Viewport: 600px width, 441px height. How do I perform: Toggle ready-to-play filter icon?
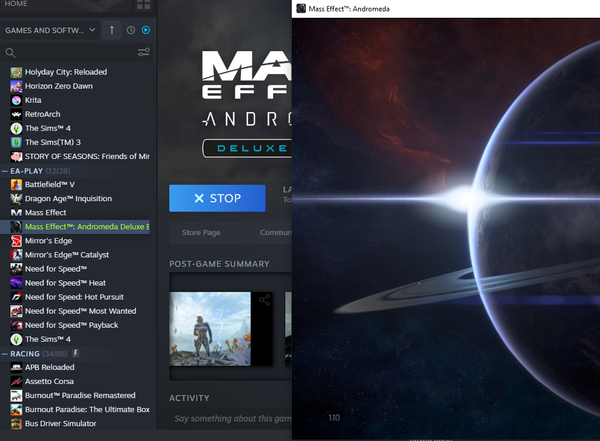(x=146, y=30)
